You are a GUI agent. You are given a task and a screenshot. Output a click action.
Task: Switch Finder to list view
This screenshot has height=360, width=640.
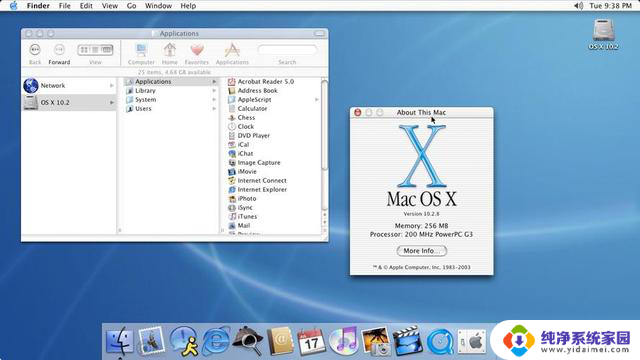[95, 50]
